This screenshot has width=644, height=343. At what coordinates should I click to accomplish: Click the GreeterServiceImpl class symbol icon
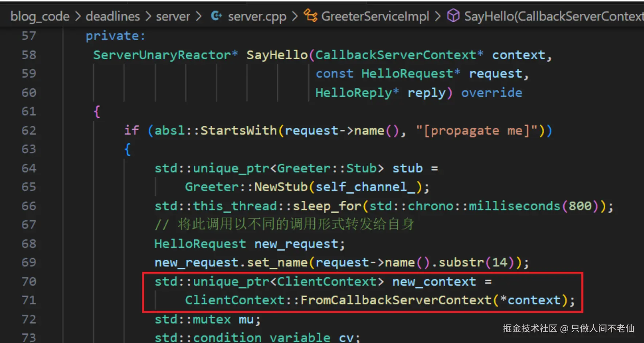pyautogui.click(x=310, y=16)
